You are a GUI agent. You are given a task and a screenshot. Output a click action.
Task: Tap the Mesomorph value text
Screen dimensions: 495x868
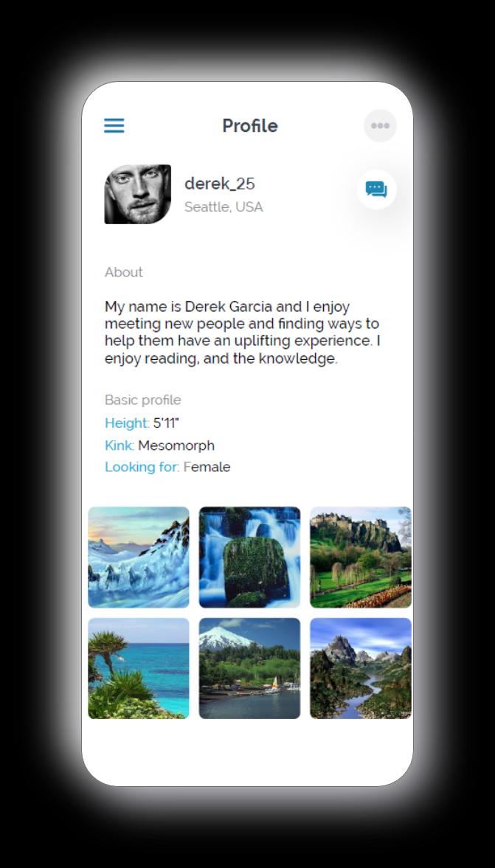click(176, 445)
